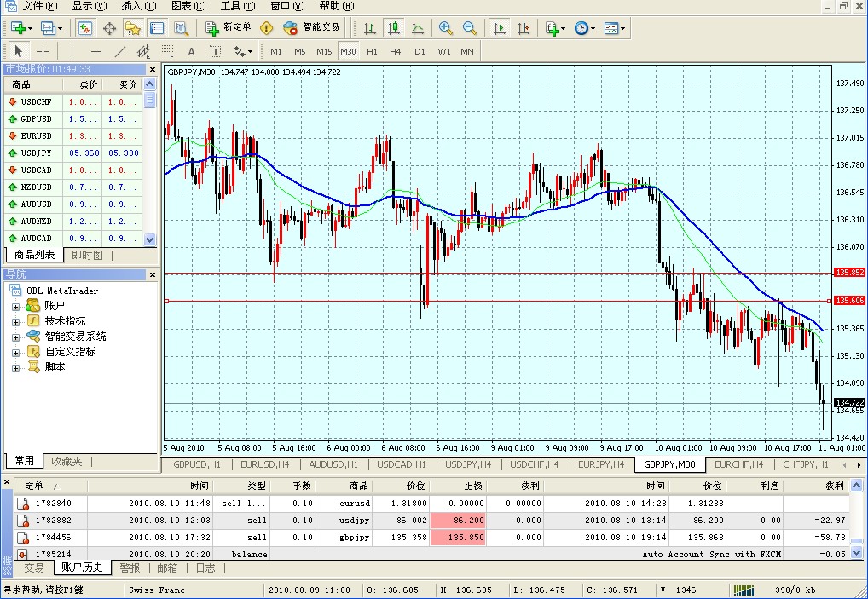Toggle the Navigator folder-star icon
The image size is (868, 599).
point(133,27)
